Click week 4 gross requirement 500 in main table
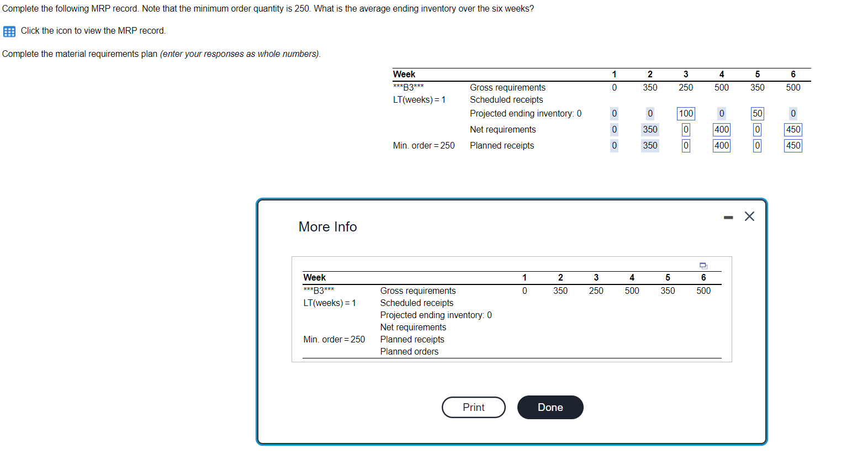Viewport: 868px width, 475px height. (722, 88)
